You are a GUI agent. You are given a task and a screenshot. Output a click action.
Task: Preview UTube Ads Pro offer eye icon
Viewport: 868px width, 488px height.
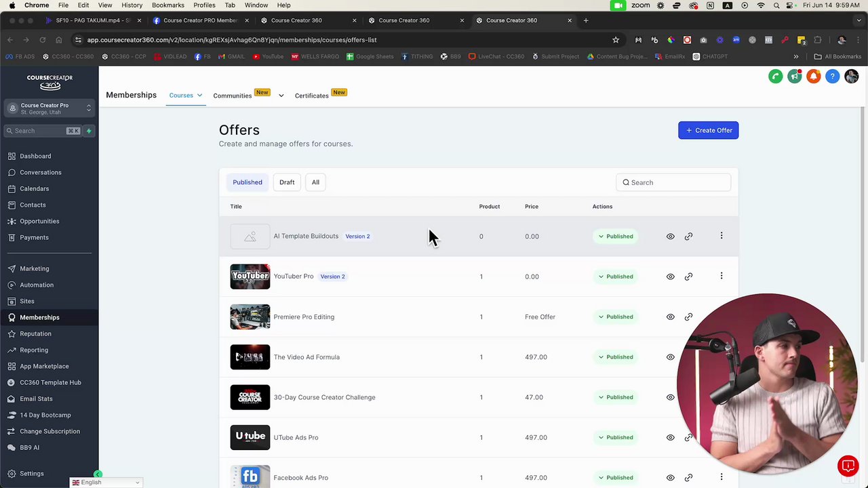670,437
